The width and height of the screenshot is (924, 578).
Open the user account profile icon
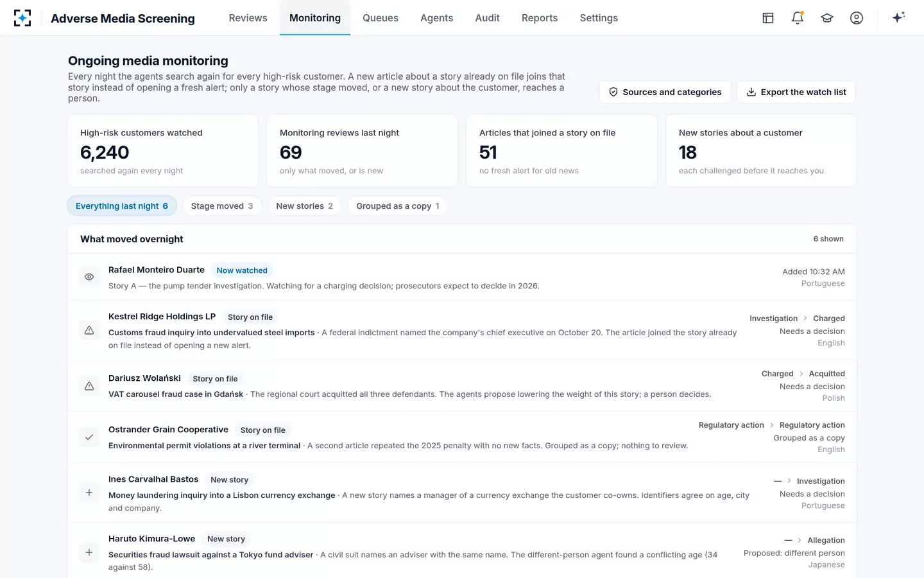tap(857, 18)
